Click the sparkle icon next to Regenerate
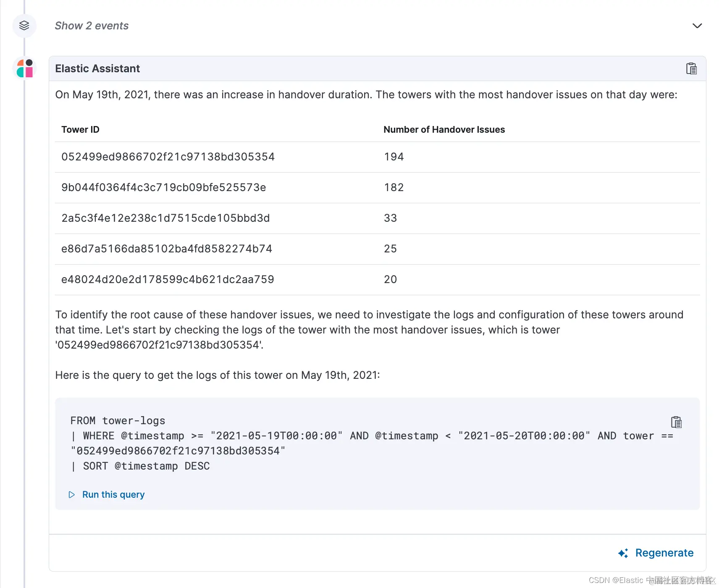This screenshot has height=588, width=719. (x=623, y=553)
